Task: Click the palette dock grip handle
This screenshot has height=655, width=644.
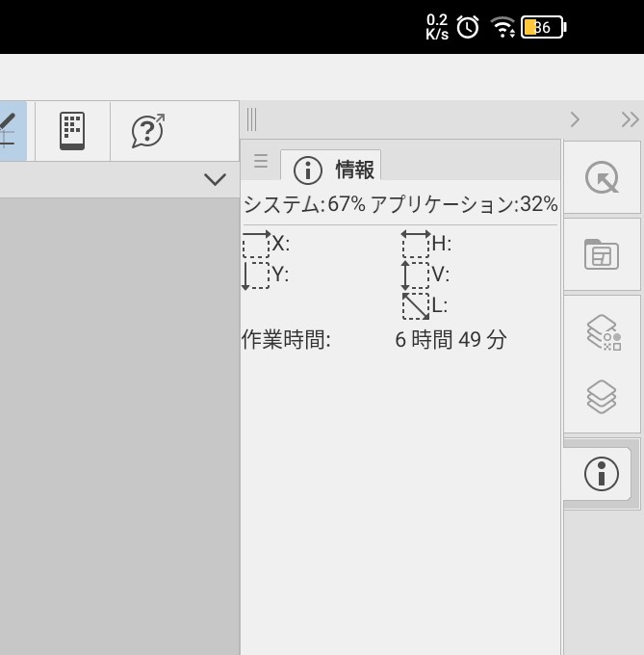Action: point(251,119)
